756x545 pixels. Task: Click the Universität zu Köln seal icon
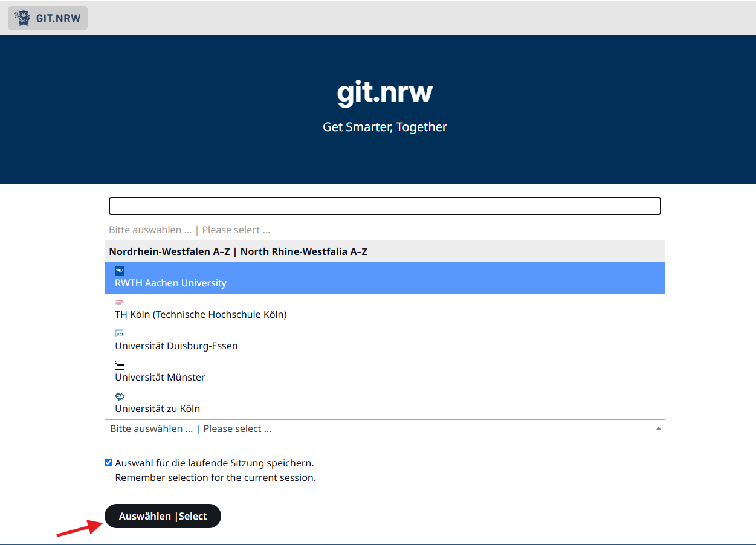(119, 396)
